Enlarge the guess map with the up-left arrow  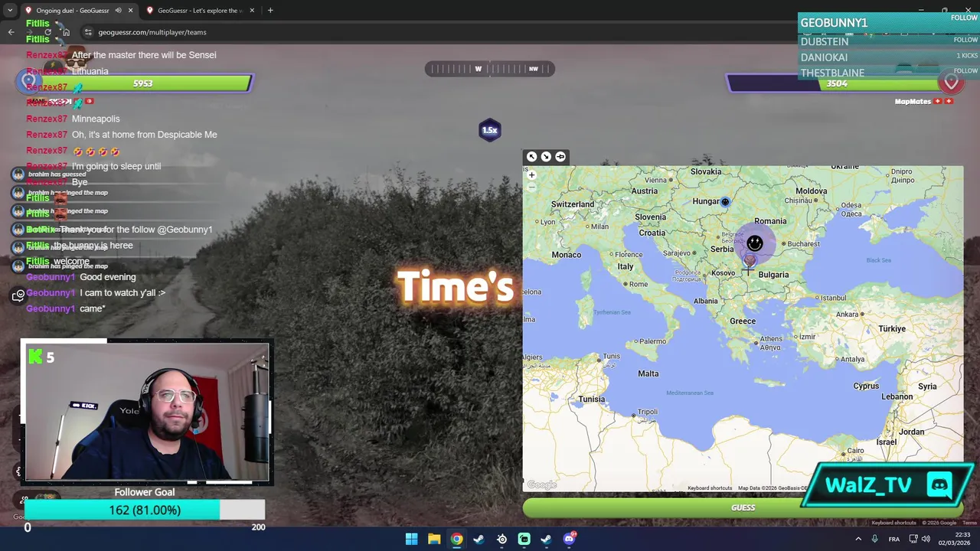tap(531, 156)
